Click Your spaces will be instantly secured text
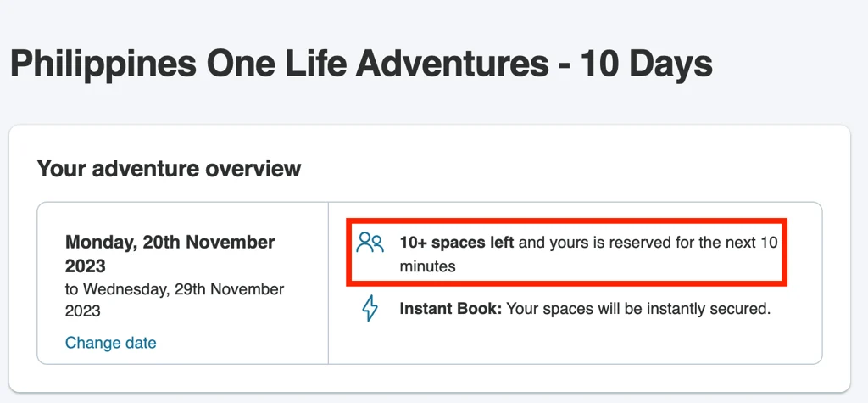 [x=639, y=309]
